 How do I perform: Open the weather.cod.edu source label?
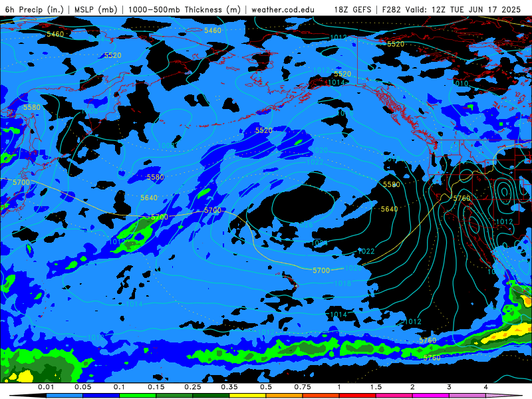coord(283,9)
